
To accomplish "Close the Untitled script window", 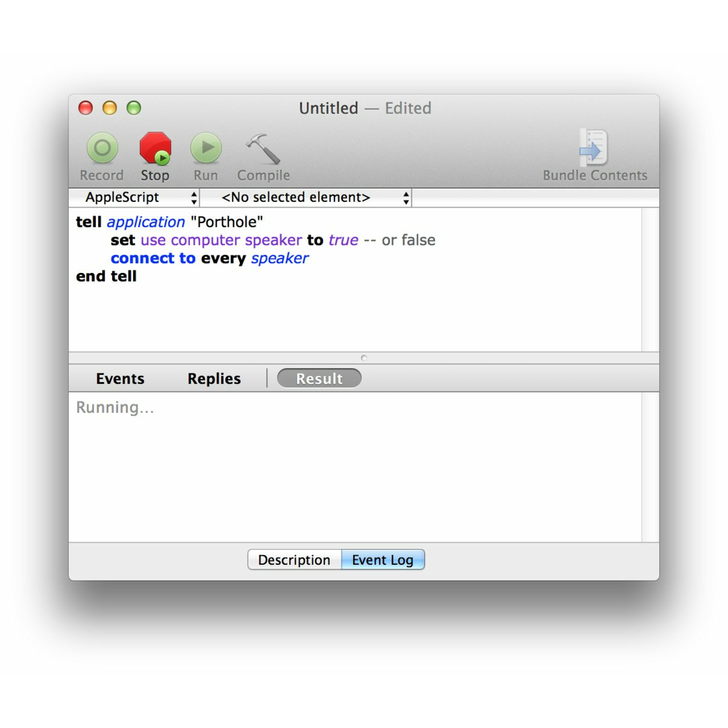I will (85, 108).
